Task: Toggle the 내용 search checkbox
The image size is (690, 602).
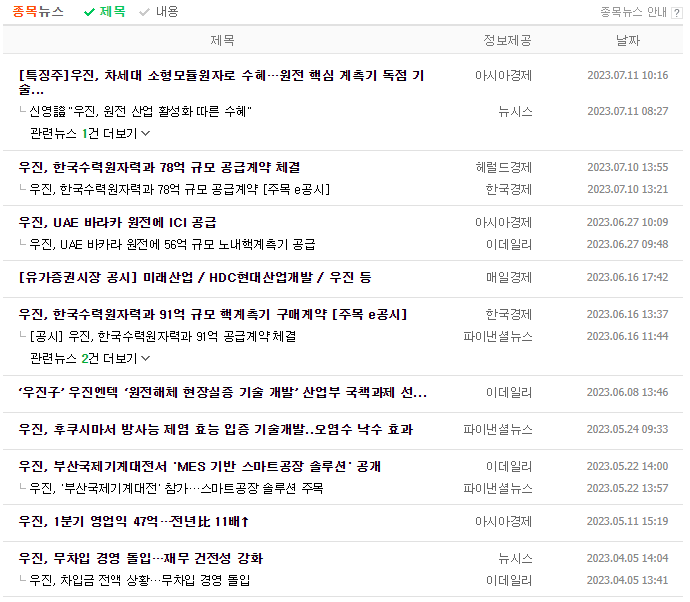Action: tap(158, 11)
